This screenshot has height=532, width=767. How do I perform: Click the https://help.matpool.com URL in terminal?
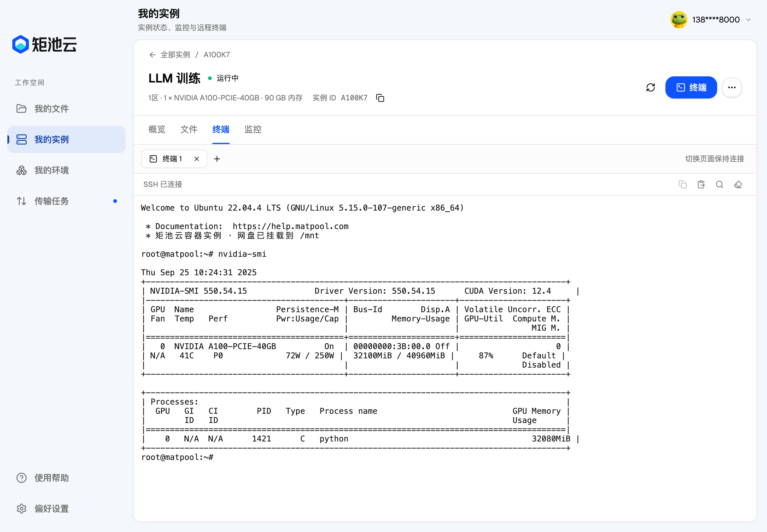point(290,226)
